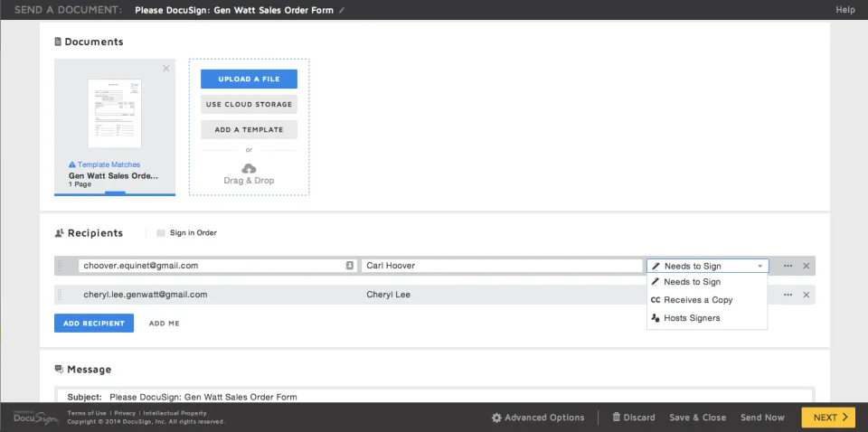Open the Gen Watt Sales Order document preview
The width and height of the screenshot is (868, 432).
(x=115, y=113)
